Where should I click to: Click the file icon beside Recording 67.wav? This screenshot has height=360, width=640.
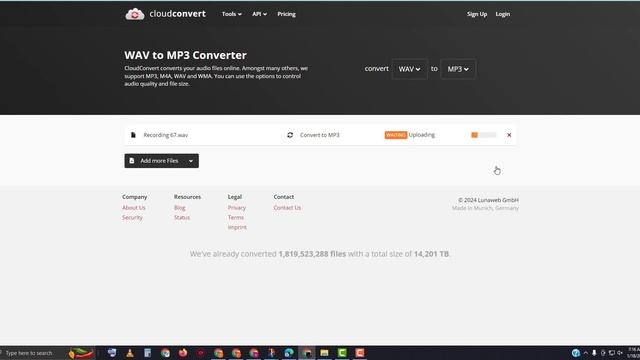133,135
